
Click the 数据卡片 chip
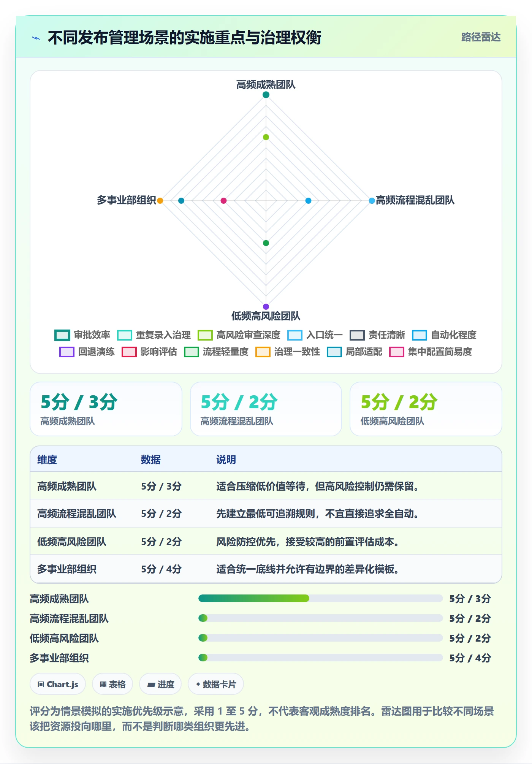216,684
